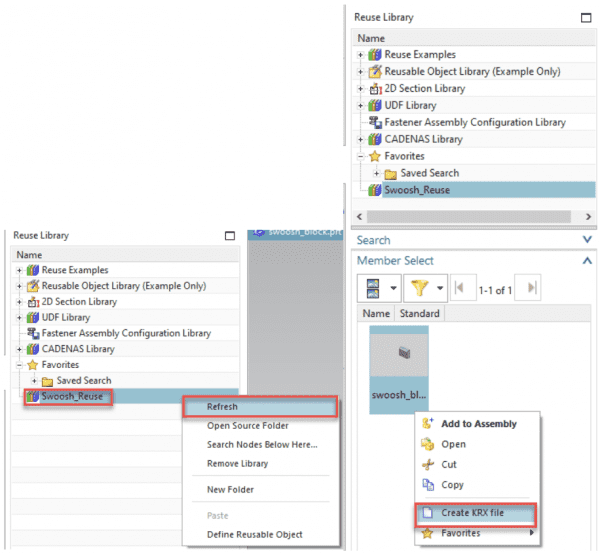Viewport: 600px width, 554px height.
Task: Click the Swoosh_Reuse icon in the right panel
Action: pos(375,190)
